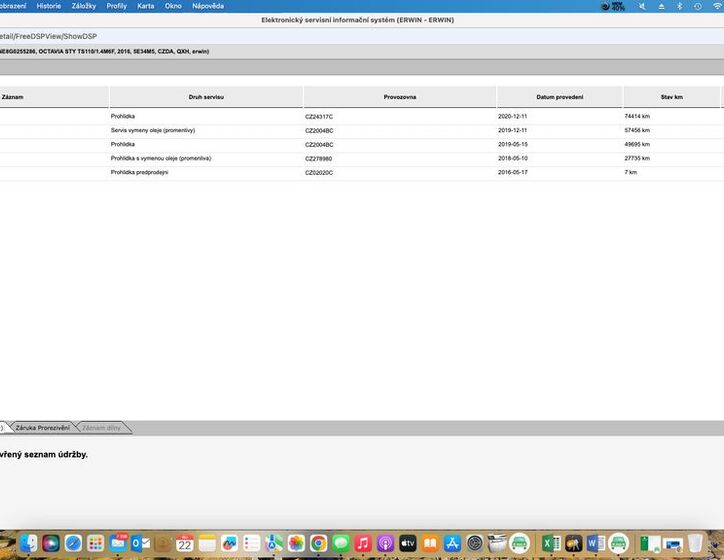
Task: Sort by Datum provedení column header
Action: pyautogui.click(x=559, y=97)
